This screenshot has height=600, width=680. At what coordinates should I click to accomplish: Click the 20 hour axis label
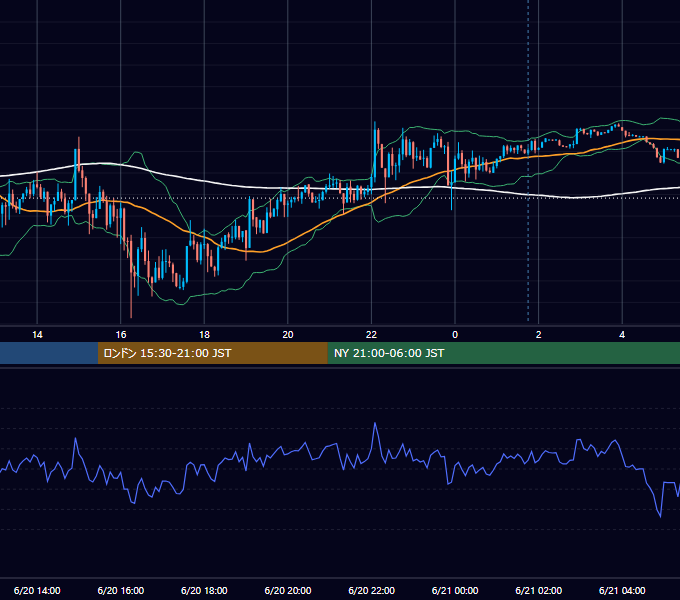tap(288, 335)
